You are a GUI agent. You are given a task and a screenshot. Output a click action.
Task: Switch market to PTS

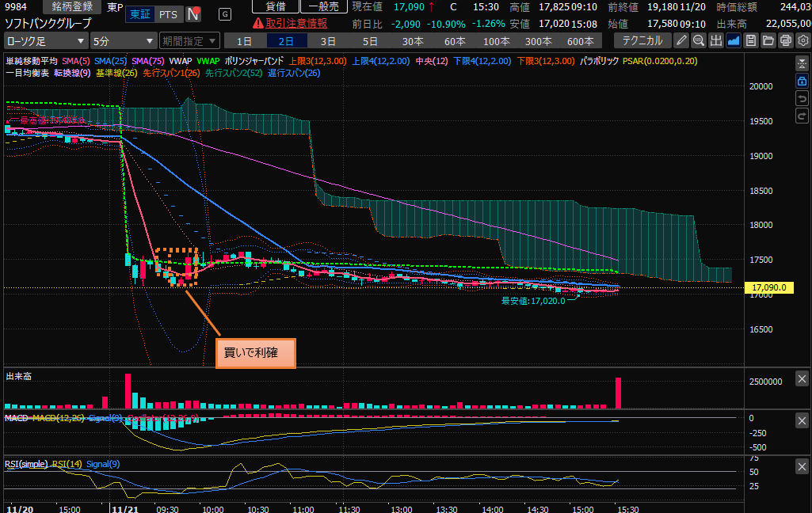coord(168,14)
